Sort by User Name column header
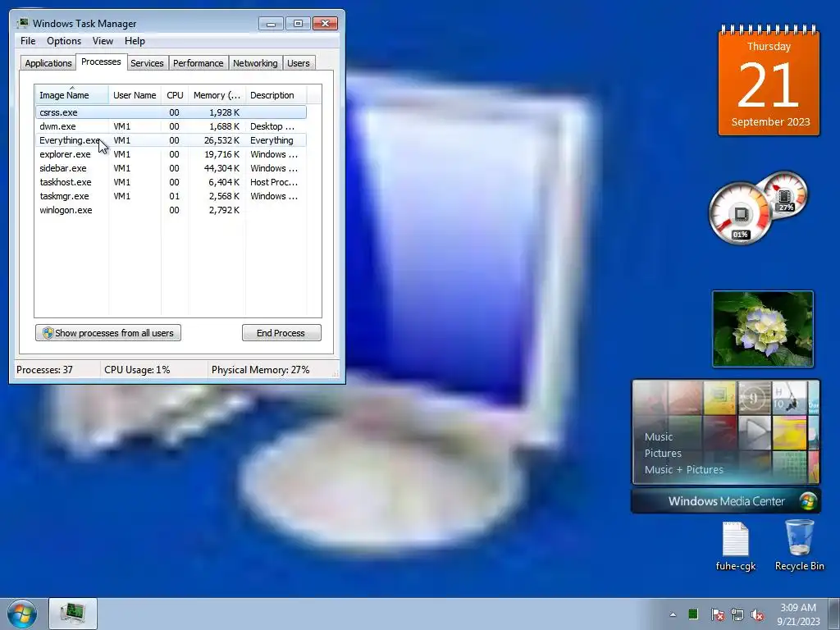The image size is (840, 630). point(135,95)
